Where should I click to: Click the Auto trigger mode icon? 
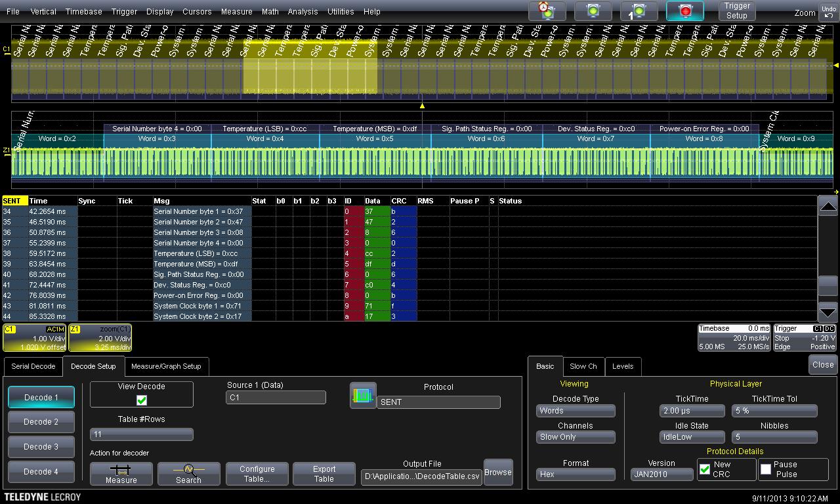click(x=547, y=11)
